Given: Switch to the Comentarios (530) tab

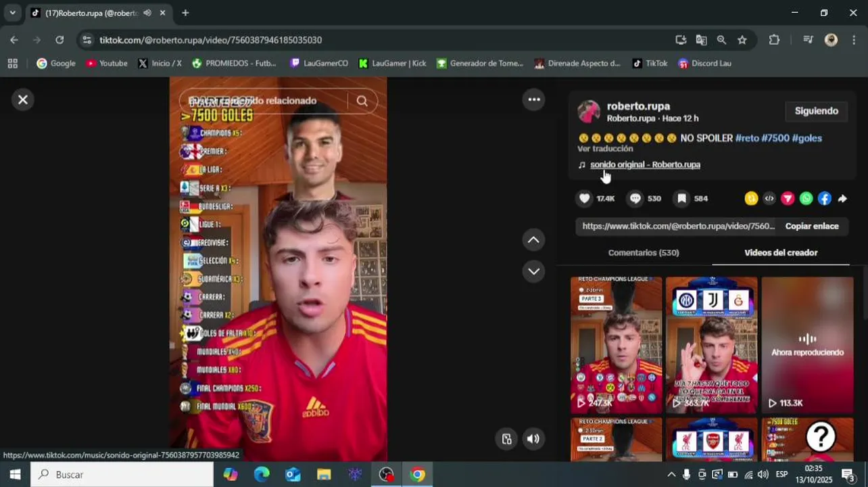Looking at the screenshot, I should click(x=644, y=252).
